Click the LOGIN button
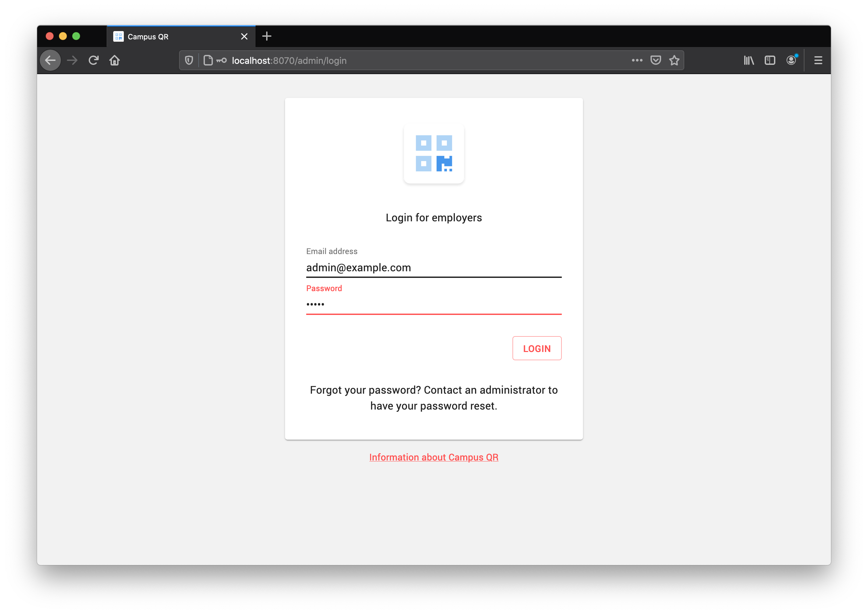Image resolution: width=868 pixels, height=614 pixels. (x=537, y=348)
